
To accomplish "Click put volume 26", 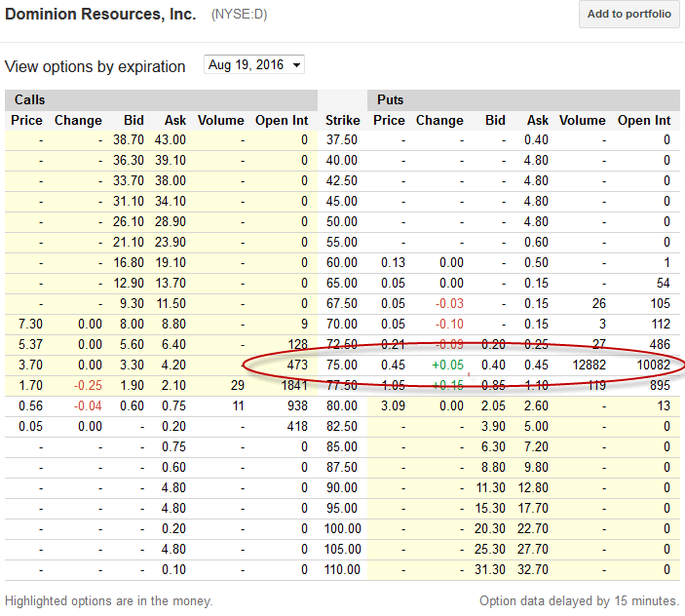I will [x=599, y=304].
